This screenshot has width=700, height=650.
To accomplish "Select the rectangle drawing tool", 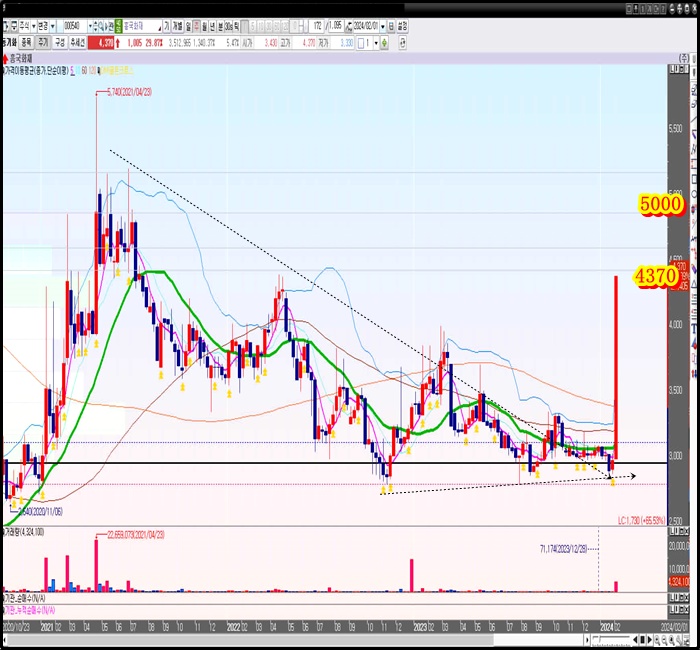I will 694,178.
